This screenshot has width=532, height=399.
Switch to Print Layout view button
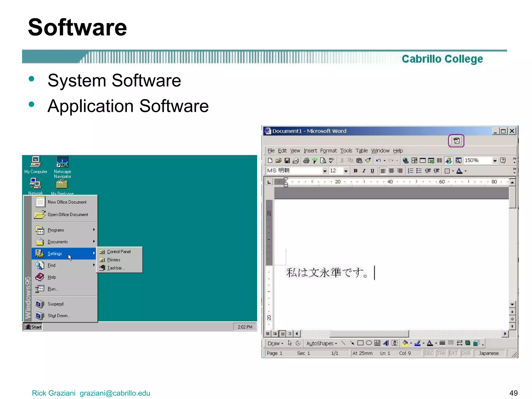coord(283,334)
